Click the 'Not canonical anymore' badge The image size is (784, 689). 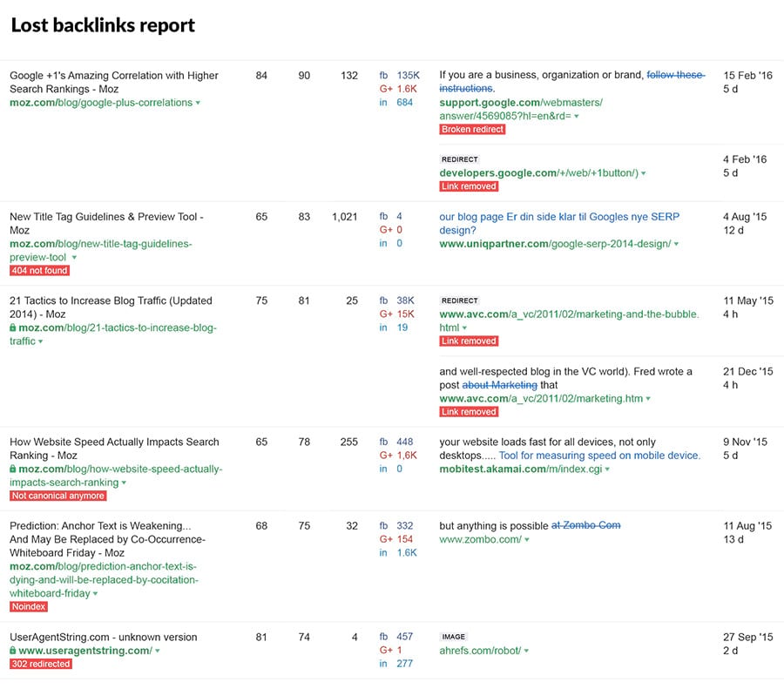coord(58,496)
